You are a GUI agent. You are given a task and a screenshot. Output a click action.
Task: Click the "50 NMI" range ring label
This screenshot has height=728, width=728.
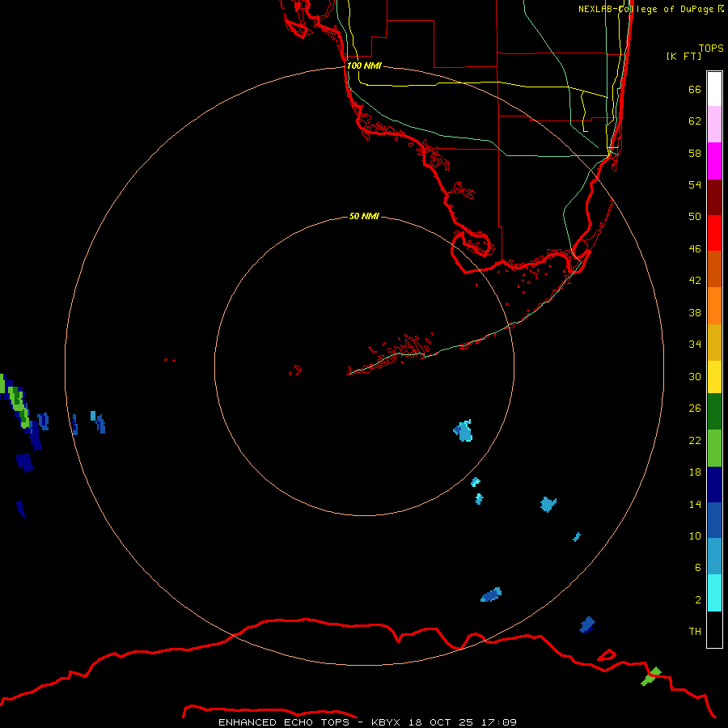click(364, 216)
